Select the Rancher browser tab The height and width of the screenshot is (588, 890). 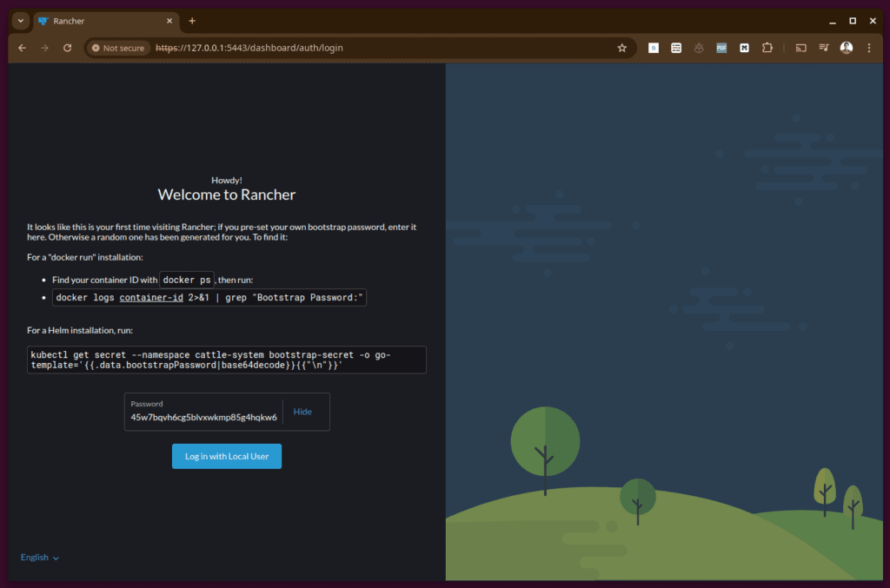[106, 21]
